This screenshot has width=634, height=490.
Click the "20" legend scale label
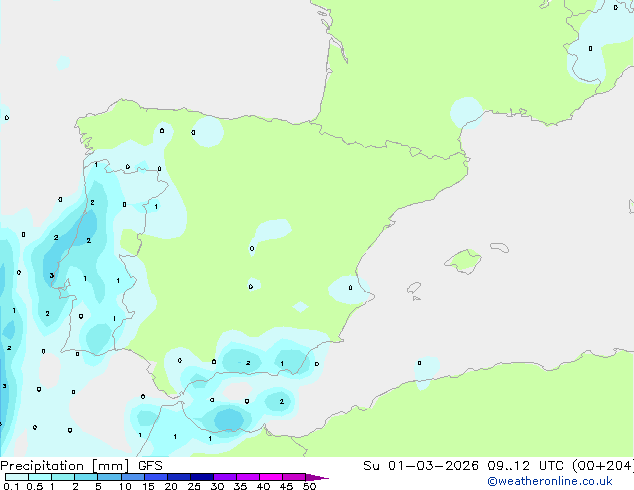coord(171,486)
